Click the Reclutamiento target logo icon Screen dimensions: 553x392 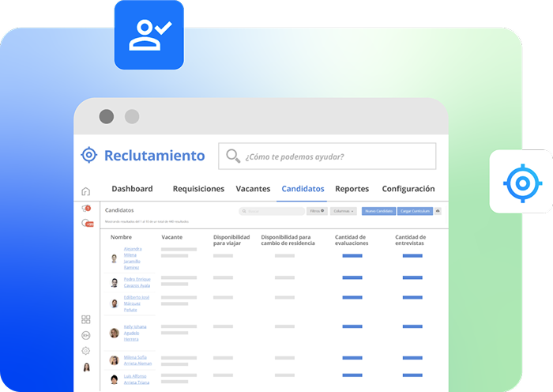[x=88, y=155]
